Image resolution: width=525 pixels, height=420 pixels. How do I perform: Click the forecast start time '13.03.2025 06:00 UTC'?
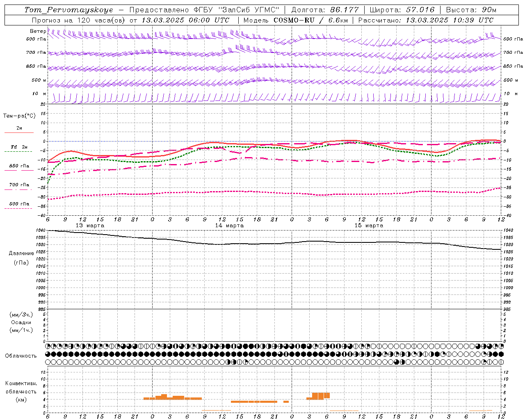[x=185, y=20]
